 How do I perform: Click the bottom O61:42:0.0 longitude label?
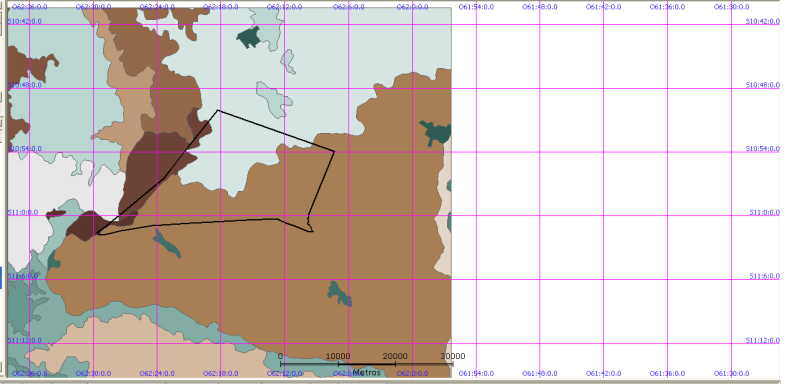tap(603, 373)
